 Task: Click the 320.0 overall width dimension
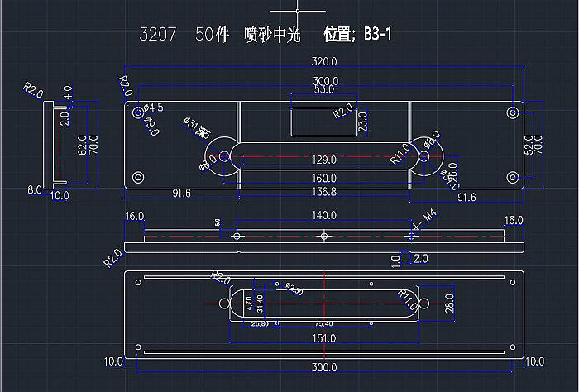pos(323,61)
